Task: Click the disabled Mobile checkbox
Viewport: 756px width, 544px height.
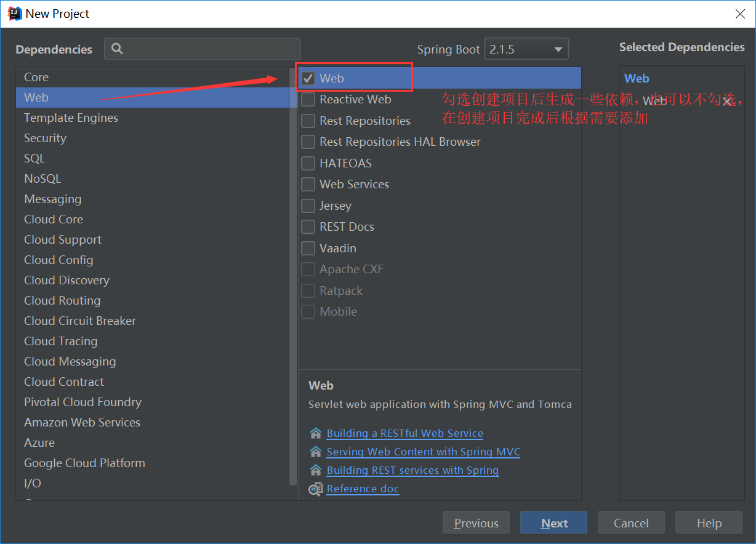Action: click(x=308, y=311)
